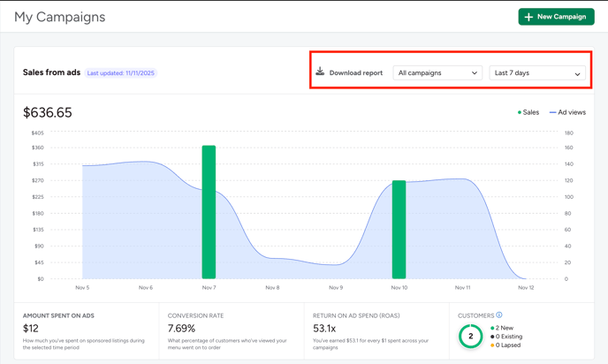Open the All campaigns dropdown
608x364 pixels.
(x=437, y=73)
